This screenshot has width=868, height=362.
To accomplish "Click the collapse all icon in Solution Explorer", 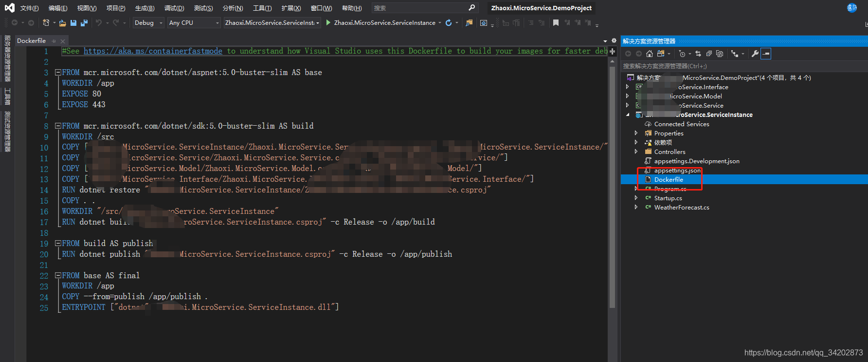I will coord(709,54).
